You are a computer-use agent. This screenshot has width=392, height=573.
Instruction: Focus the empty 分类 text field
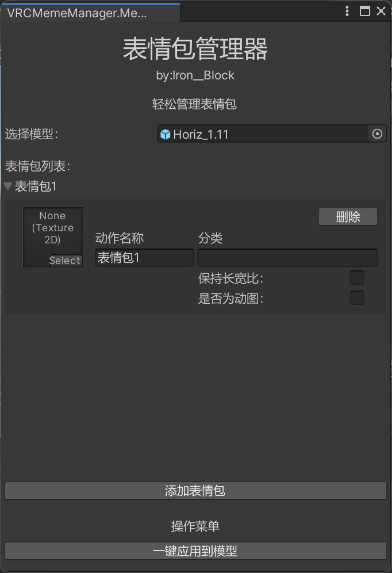pos(287,258)
